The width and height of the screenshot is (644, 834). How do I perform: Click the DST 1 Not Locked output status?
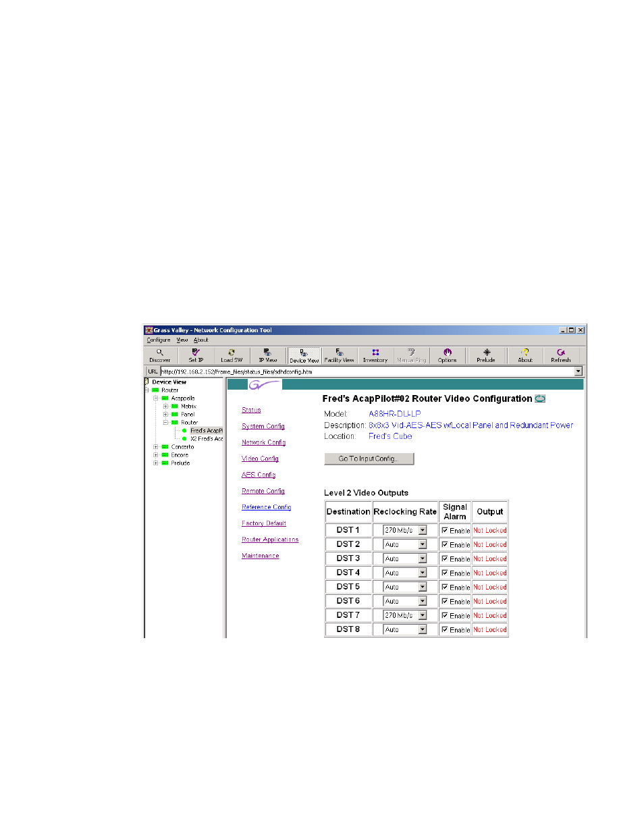(490, 530)
